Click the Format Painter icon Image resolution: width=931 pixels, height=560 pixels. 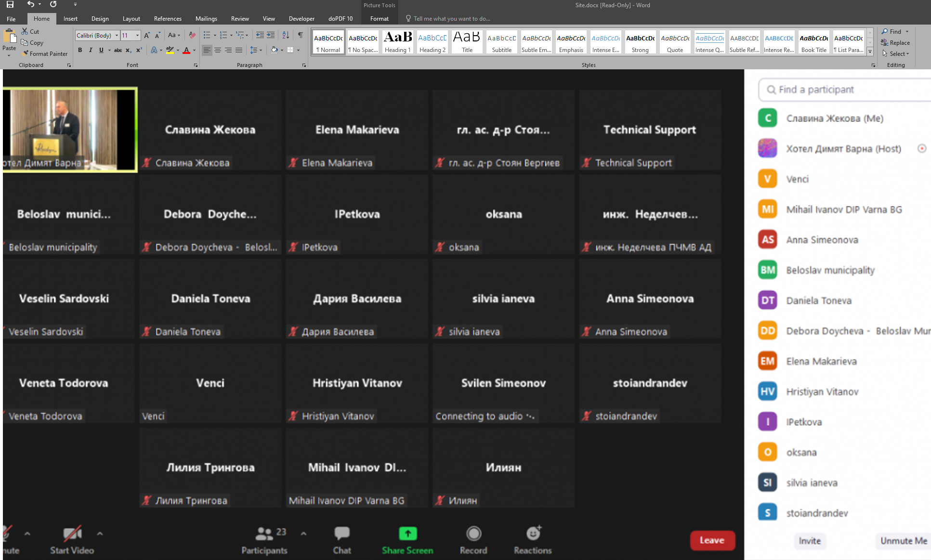coord(25,53)
